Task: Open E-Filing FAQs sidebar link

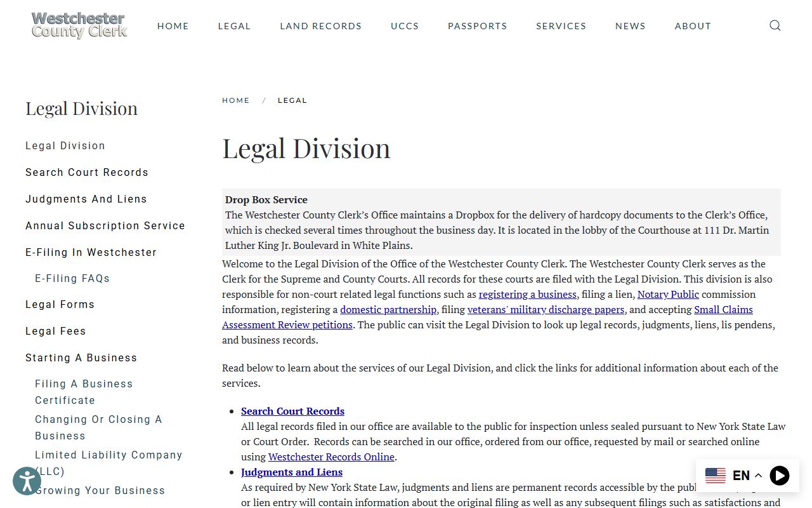Action: 72,278
